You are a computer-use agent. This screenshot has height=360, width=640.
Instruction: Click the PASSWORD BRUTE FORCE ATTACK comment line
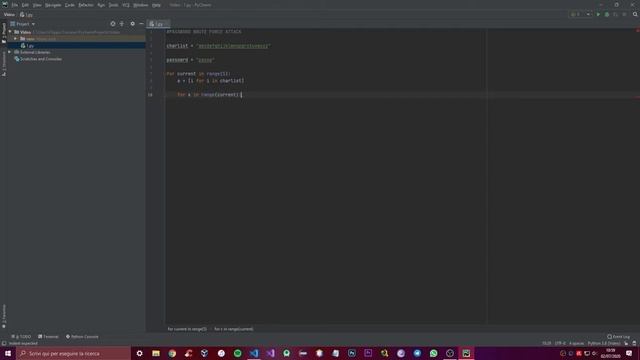click(x=204, y=32)
